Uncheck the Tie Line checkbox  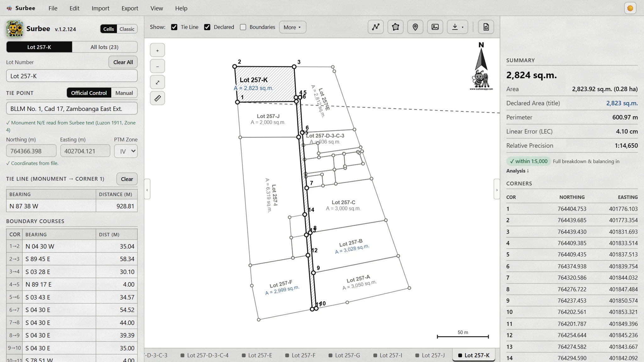174,27
